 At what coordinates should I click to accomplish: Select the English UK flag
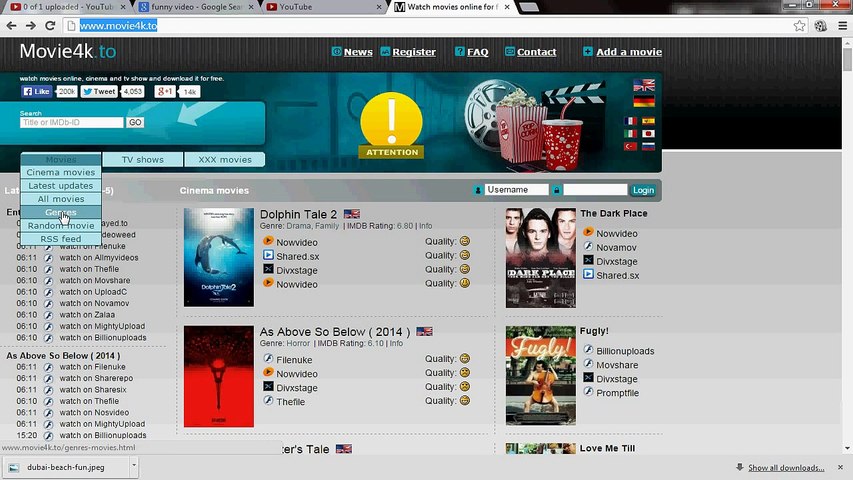[644, 85]
